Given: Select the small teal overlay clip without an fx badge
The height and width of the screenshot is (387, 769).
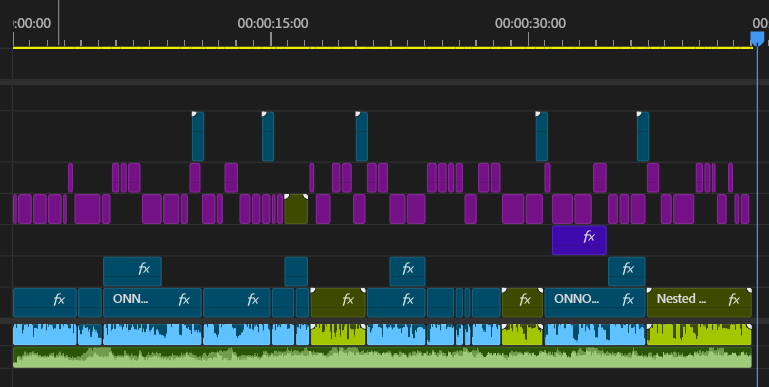Looking at the screenshot, I should click(x=296, y=271).
